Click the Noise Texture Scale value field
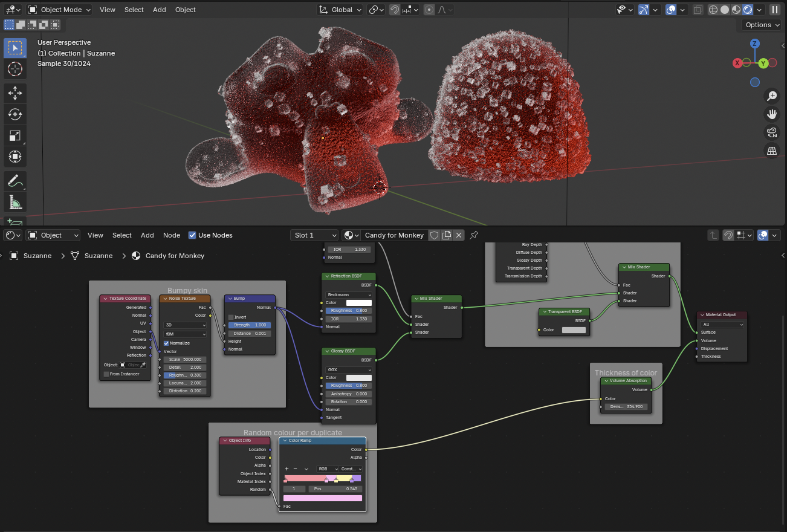This screenshot has width=787, height=532. coord(185,359)
